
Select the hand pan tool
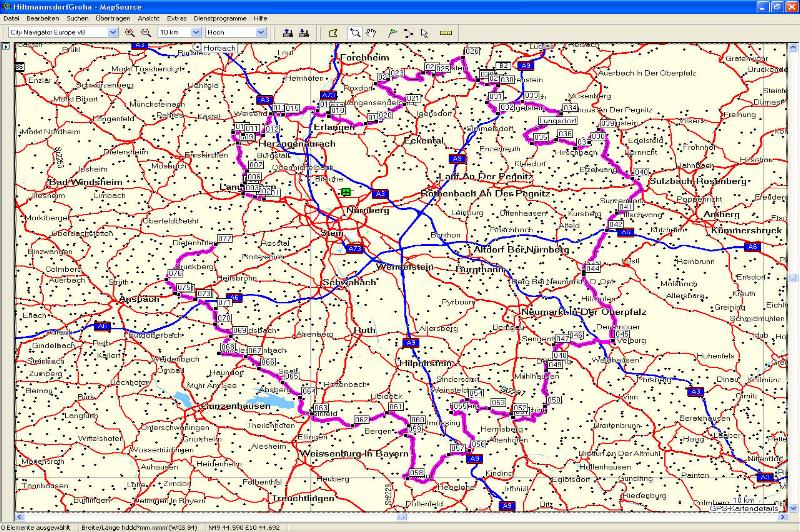click(369, 32)
